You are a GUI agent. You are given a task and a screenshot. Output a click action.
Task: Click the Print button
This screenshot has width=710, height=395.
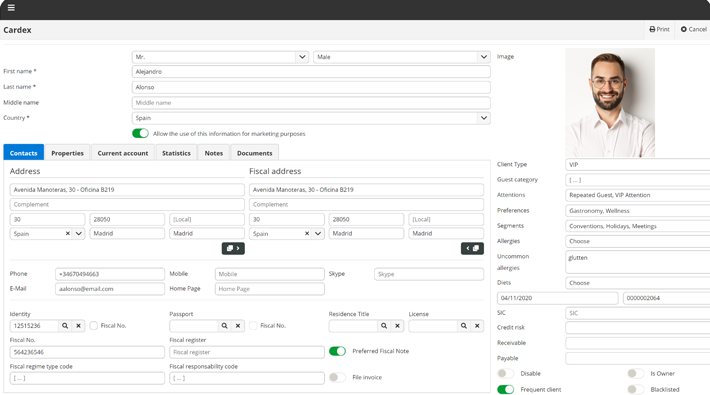(659, 29)
